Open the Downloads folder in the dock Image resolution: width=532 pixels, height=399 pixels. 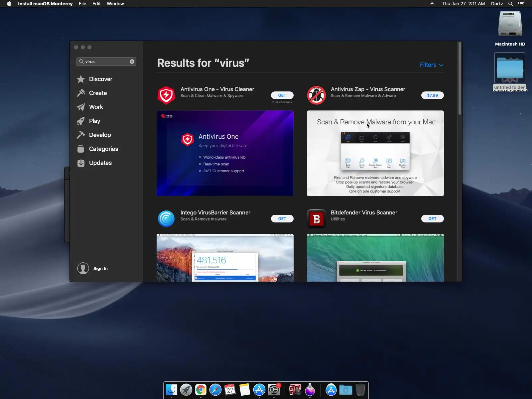(x=346, y=390)
